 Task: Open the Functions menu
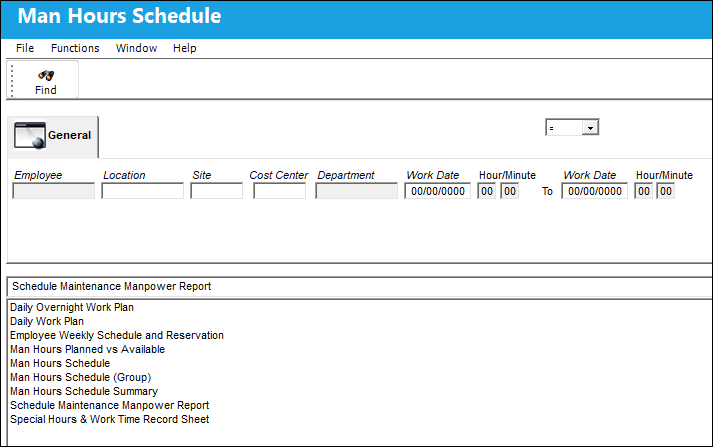pyautogui.click(x=75, y=48)
